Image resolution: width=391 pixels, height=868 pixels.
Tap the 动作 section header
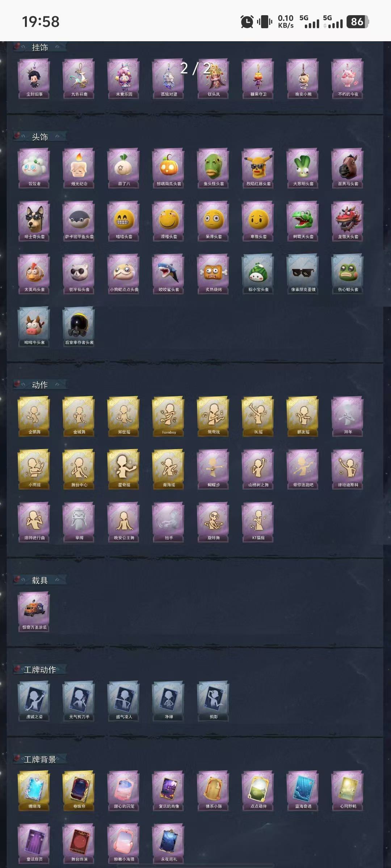coord(40,385)
